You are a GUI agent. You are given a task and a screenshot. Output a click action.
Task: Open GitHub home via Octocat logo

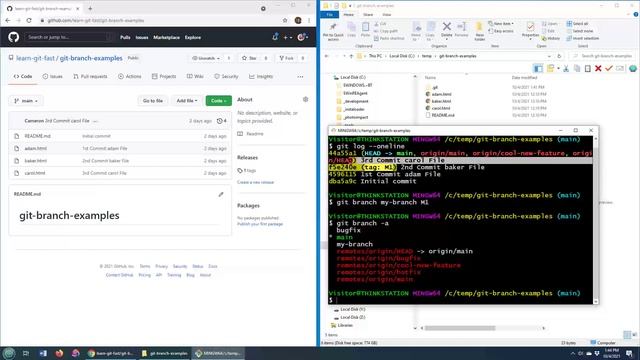(x=13, y=37)
